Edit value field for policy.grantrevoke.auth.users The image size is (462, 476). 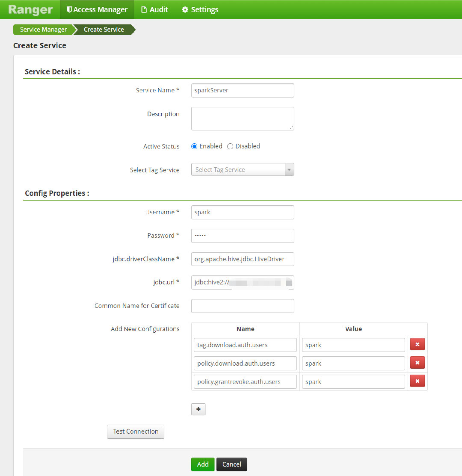click(x=353, y=381)
